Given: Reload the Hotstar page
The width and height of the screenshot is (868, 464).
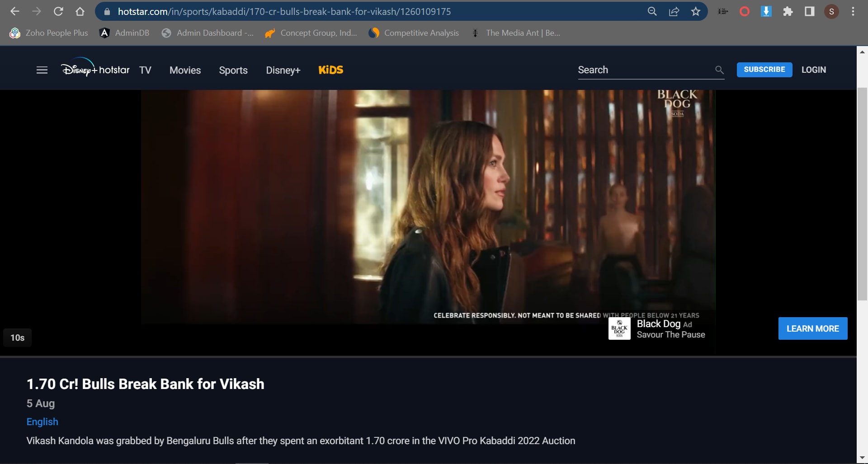Looking at the screenshot, I should coord(58,11).
